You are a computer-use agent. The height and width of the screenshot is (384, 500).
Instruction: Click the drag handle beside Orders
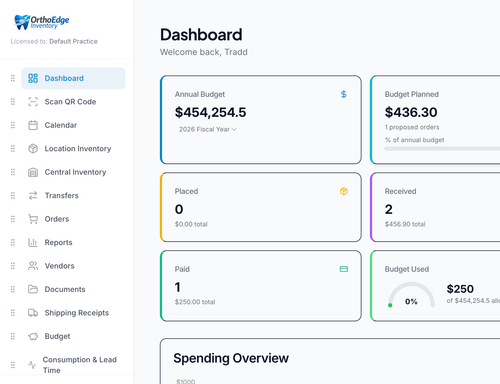13,219
